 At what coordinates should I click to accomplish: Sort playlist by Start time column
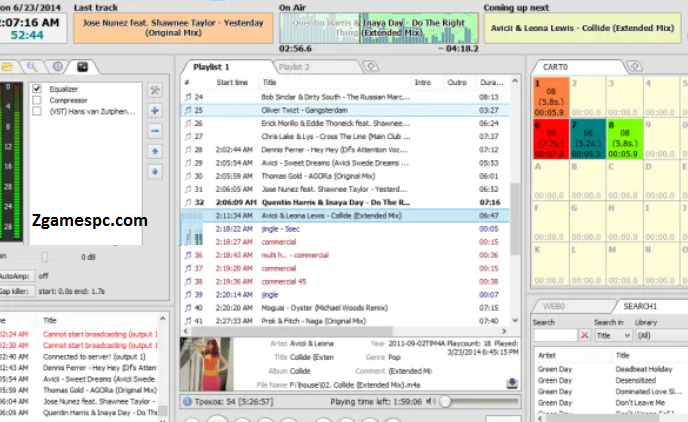(232, 82)
